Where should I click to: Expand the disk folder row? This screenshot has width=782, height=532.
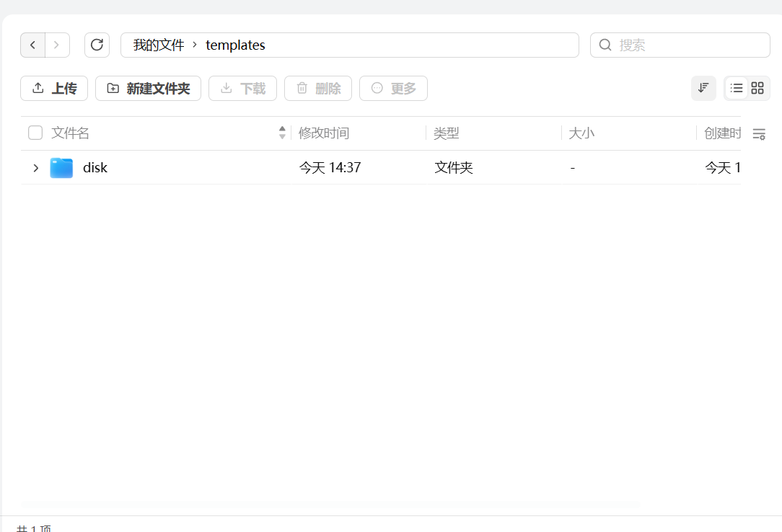click(x=35, y=168)
